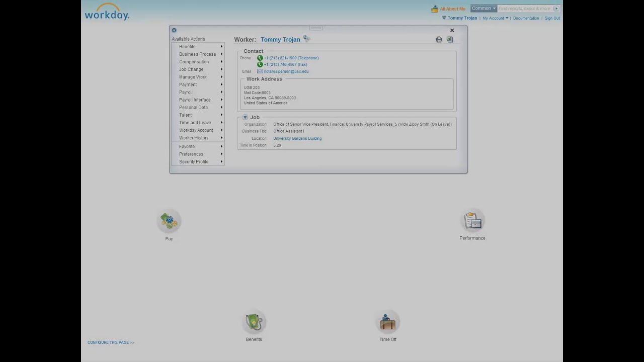Open the Payroll submenu
The height and width of the screenshot is (362, 644).
tap(198, 92)
